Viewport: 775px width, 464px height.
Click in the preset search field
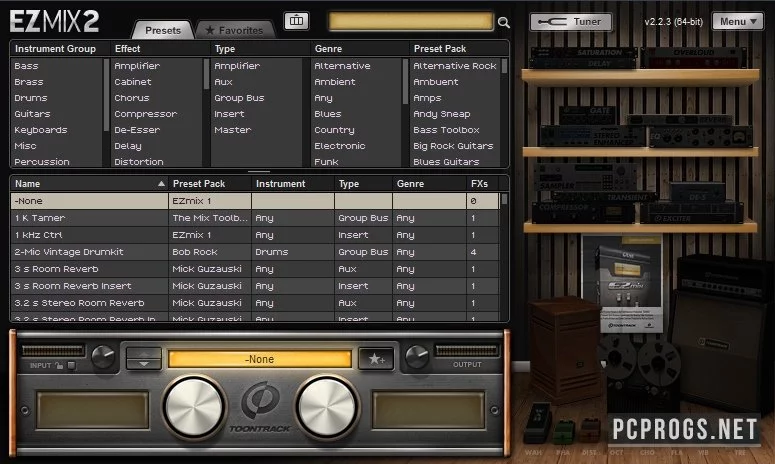click(411, 22)
